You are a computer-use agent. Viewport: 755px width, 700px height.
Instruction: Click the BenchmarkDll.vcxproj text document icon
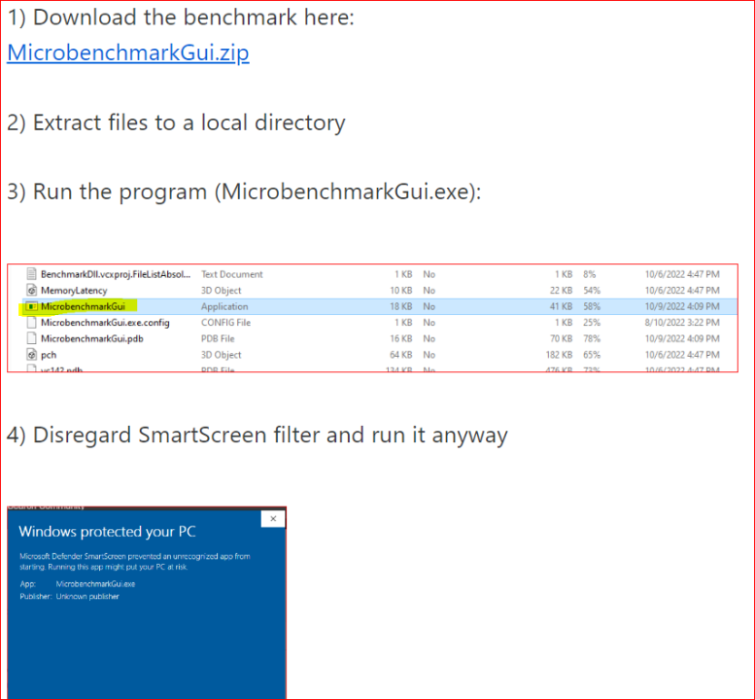point(31,274)
